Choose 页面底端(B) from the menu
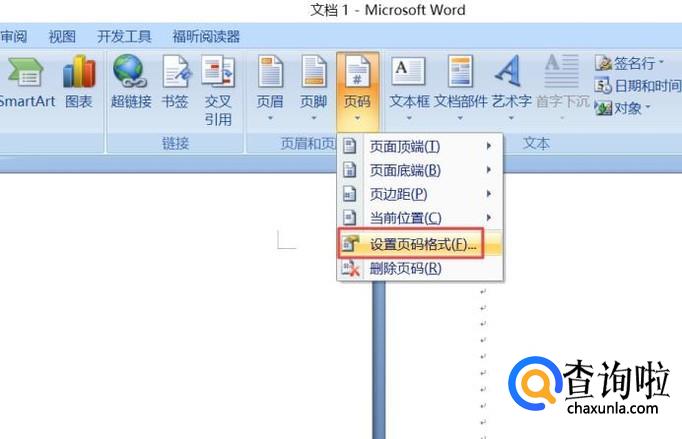This screenshot has height=439, width=682. (x=420, y=170)
